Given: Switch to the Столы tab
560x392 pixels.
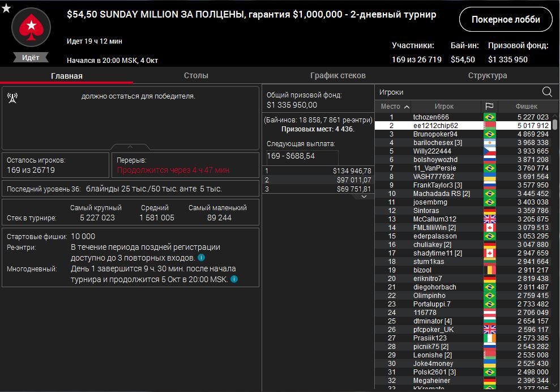Looking at the screenshot, I should pyautogui.click(x=196, y=75).
